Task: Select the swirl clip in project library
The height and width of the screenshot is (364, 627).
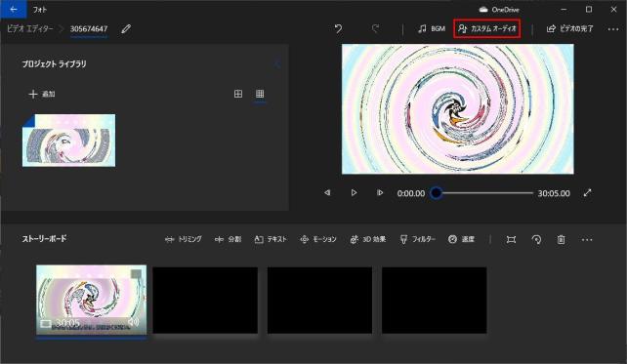Action: pos(68,141)
